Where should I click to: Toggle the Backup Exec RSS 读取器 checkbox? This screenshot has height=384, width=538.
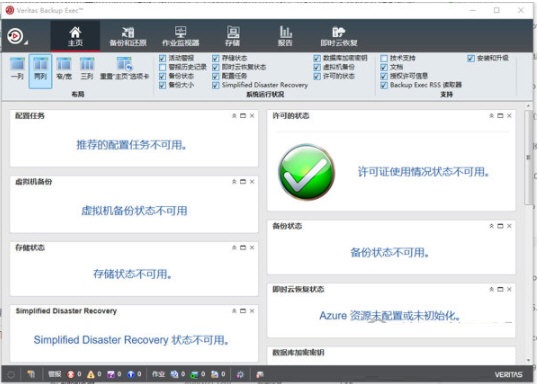click(384, 85)
